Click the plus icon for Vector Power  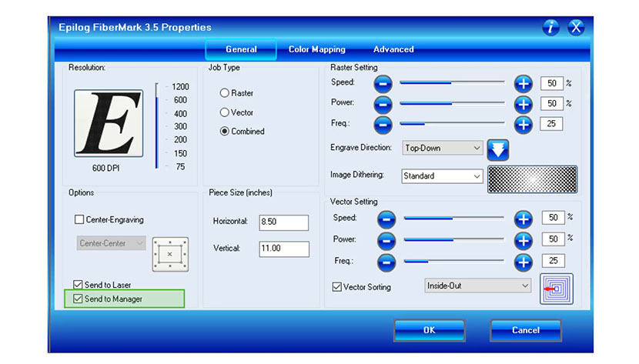coord(524,240)
